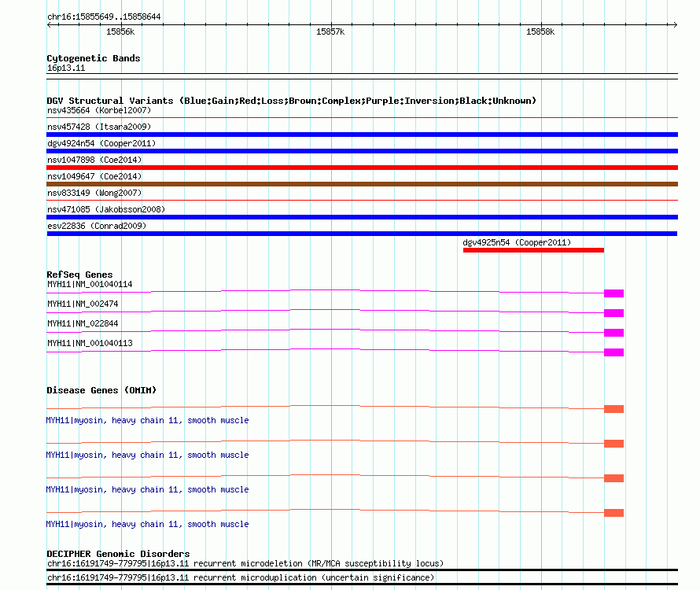Open variant esv22836 (Conrad2009) label

pos(97,226)
